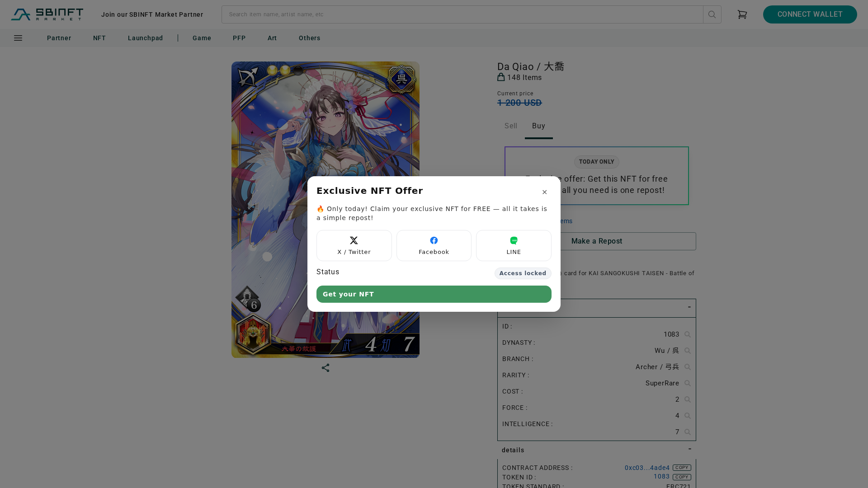Open the shopping cart
Image resolution: width=868 pixels, height=488 pixels.
(x=742, y=14)
